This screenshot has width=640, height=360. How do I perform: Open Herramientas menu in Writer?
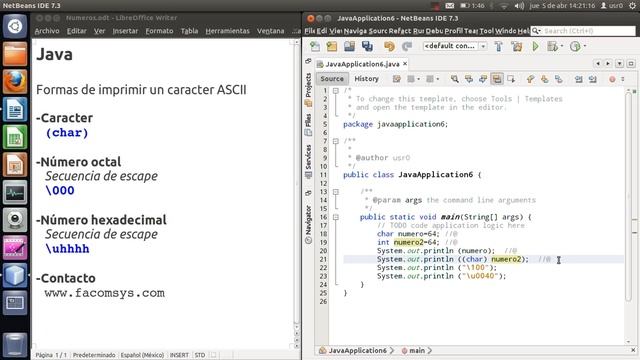pos(227,31)
